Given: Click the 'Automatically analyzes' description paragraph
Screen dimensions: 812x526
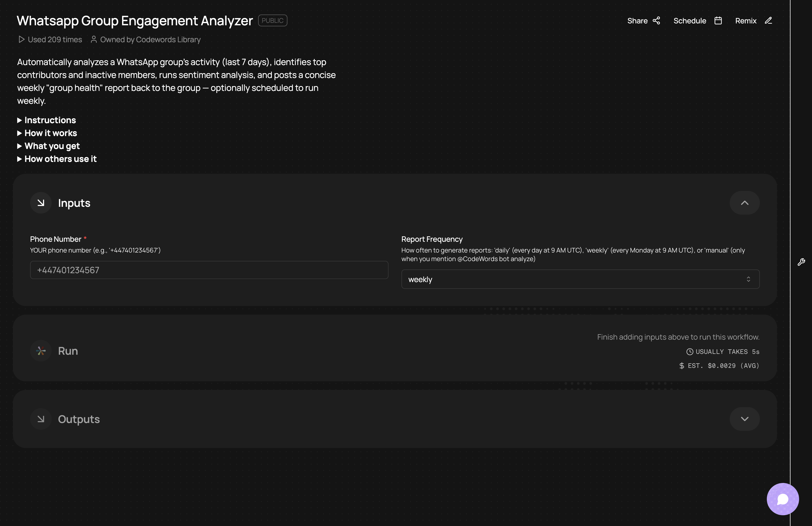Looking at the screenshot, I should (176, 81).
